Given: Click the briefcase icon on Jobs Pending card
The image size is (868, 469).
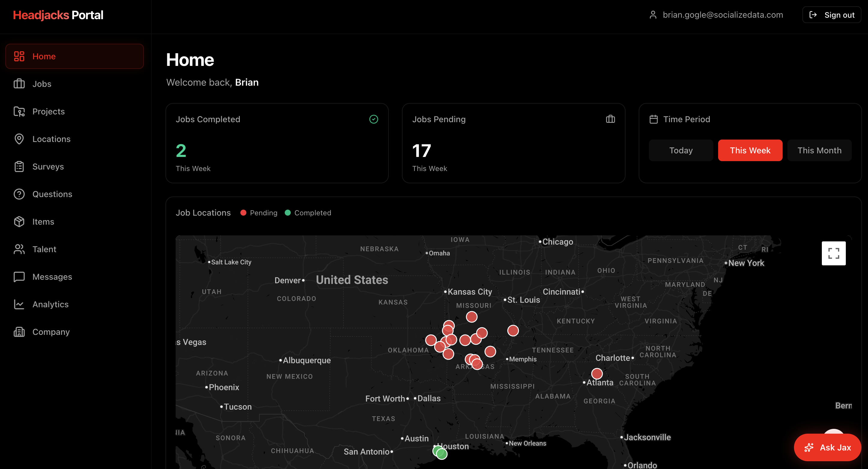Looking at the screenshot, I should pyautogui.click(x=611, y=119).
